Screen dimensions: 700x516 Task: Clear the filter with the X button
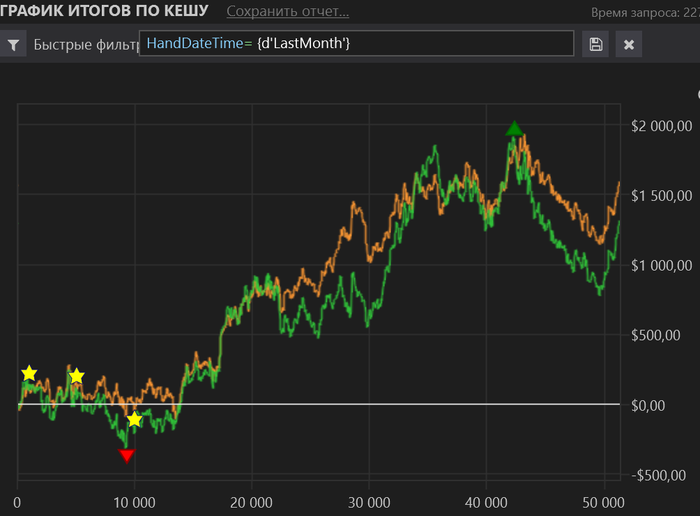click(x=629, y=44)
